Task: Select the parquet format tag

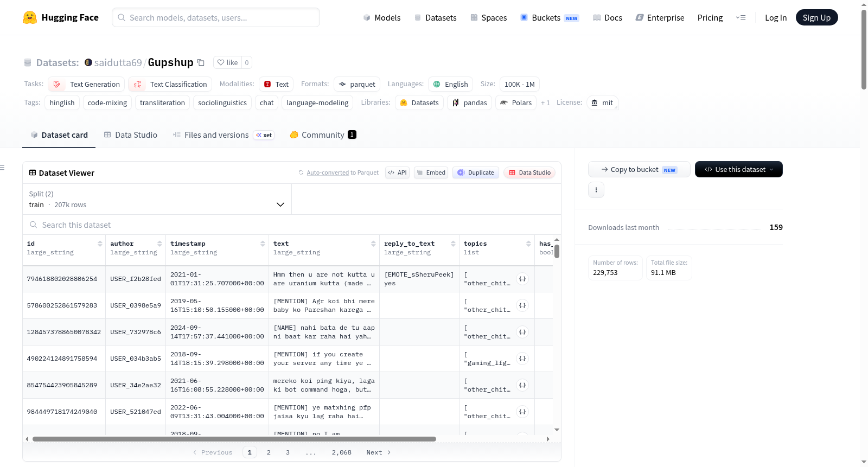Action: tap(357, 84)
